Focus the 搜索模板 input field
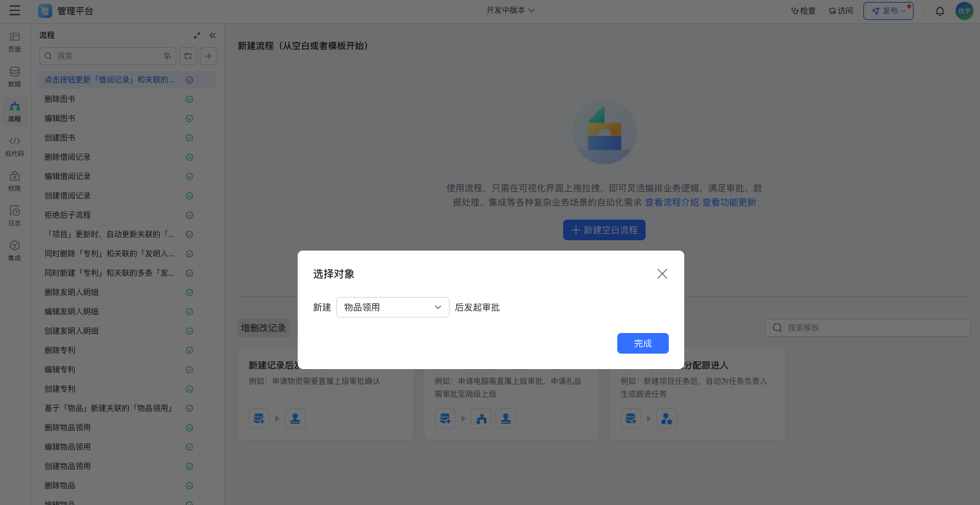The height and width of the screenshot is (505, 980). click(x=868, y=327)
